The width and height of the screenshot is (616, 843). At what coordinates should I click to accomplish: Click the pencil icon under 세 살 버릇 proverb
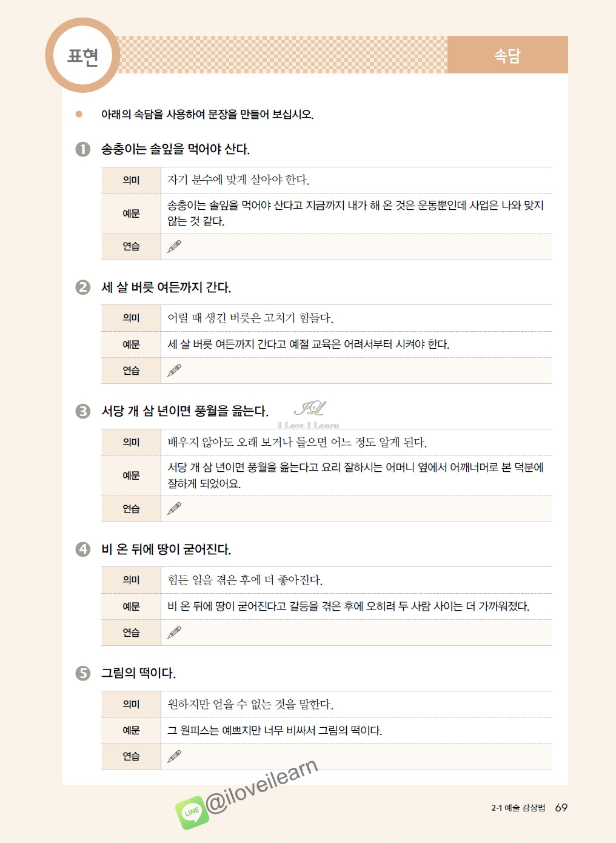coord(174,370)
